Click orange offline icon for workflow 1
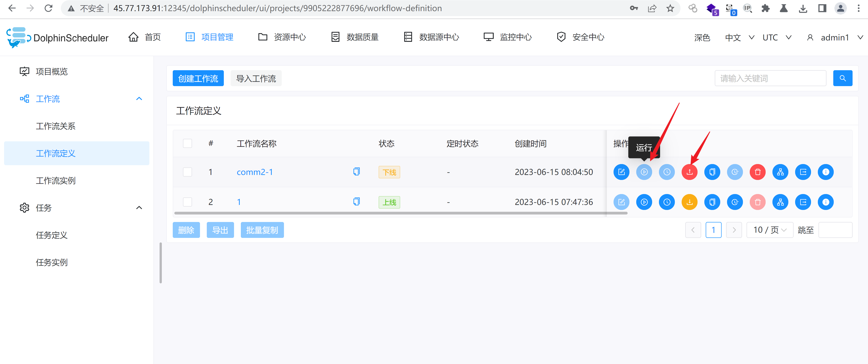Screen dimensions: 868x364 click(689, 202)
